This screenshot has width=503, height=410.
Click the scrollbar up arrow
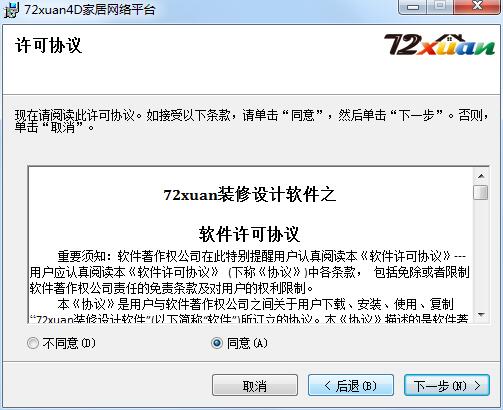(x=481, y=176)
